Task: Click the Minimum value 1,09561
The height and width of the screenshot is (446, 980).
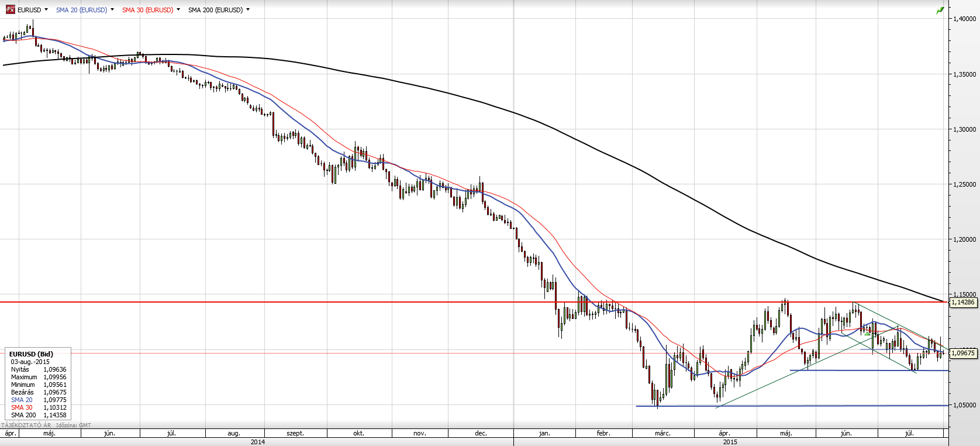Action: tap(55, 385)
